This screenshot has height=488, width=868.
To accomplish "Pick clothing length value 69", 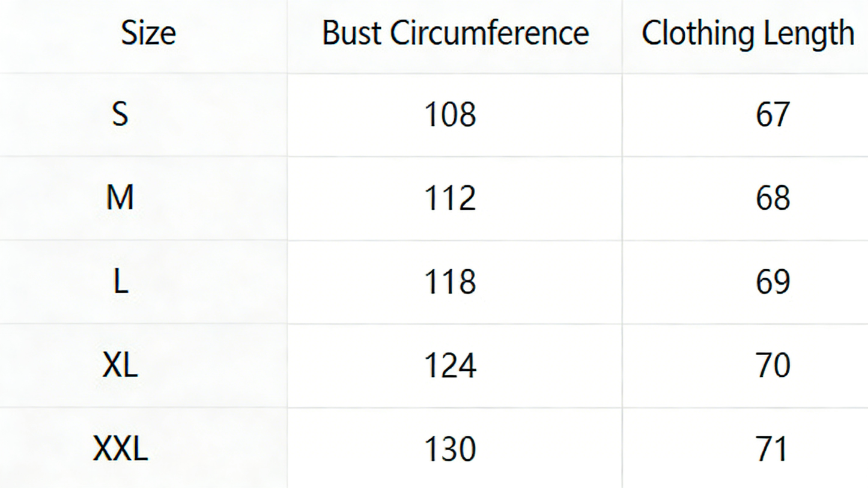I will pyautogui.click(x=772, y=281).
